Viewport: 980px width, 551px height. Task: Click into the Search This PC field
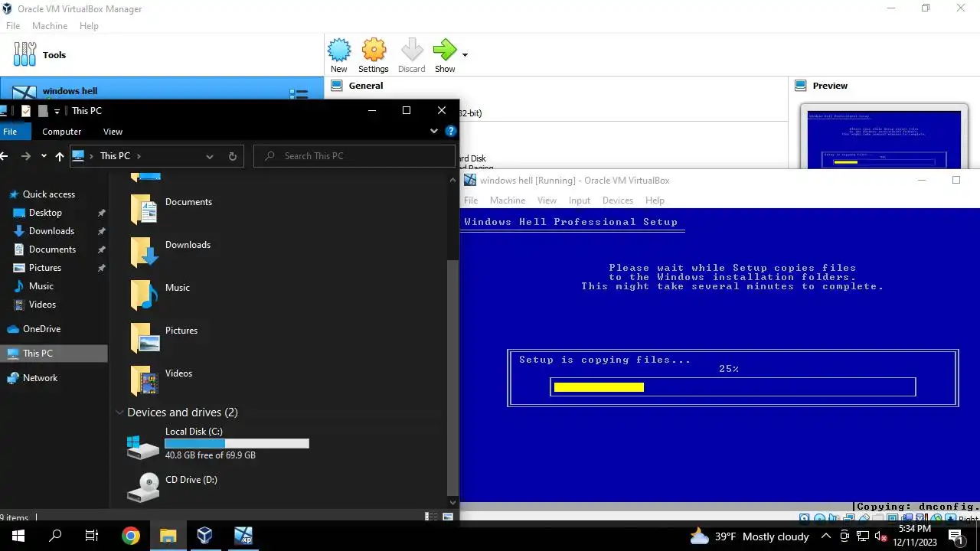tap(354, 156)
